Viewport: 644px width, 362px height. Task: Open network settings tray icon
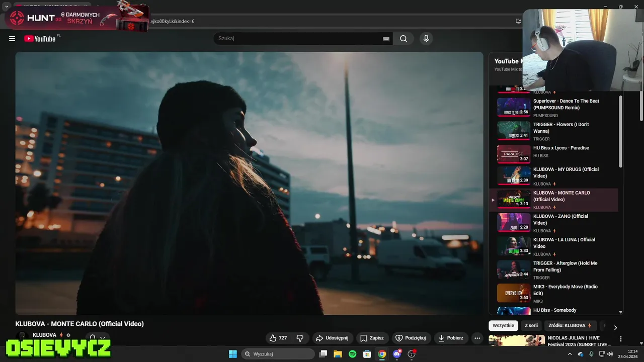[601, 354]
